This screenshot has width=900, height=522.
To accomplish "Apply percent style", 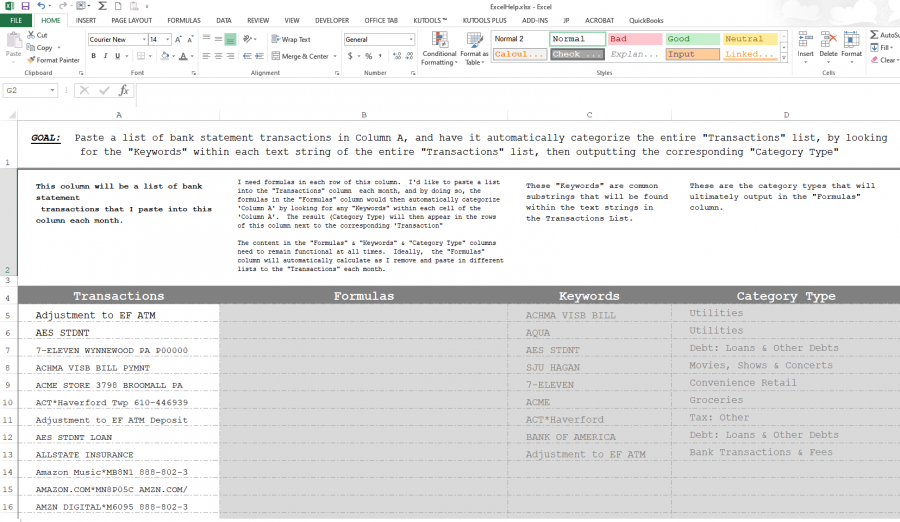I will [368, 56].
